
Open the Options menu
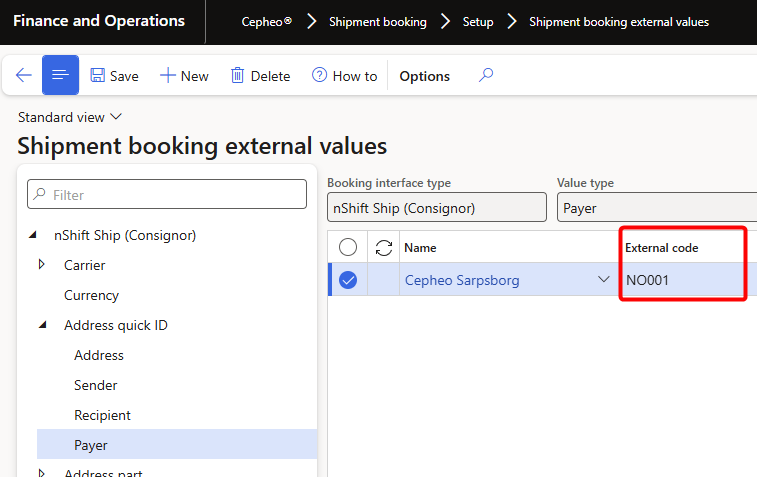424,76
